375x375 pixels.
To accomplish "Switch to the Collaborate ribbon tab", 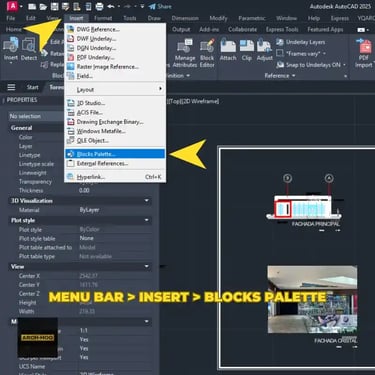I will (242, 29).
